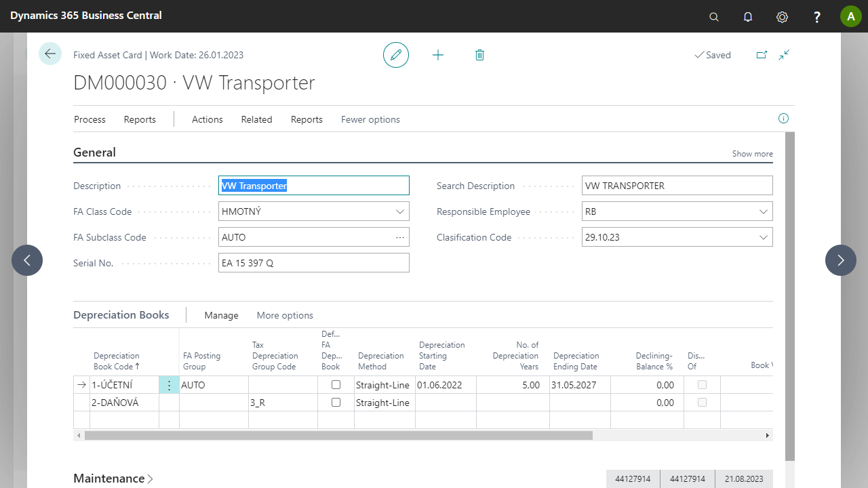This screenshot has width=868, height=488.
Task: Click the Show more link
Action: click(x=752, y=154)
